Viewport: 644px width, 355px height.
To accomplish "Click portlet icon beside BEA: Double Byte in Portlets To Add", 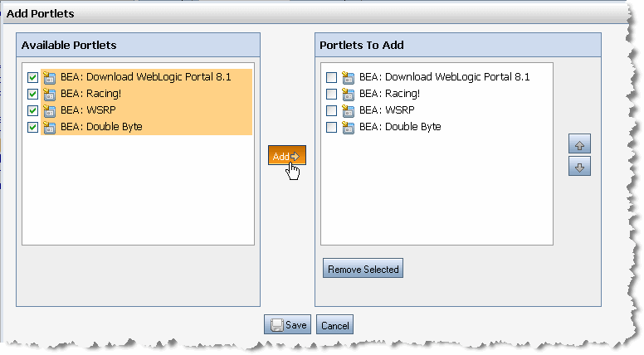I will tap(348, 127).
